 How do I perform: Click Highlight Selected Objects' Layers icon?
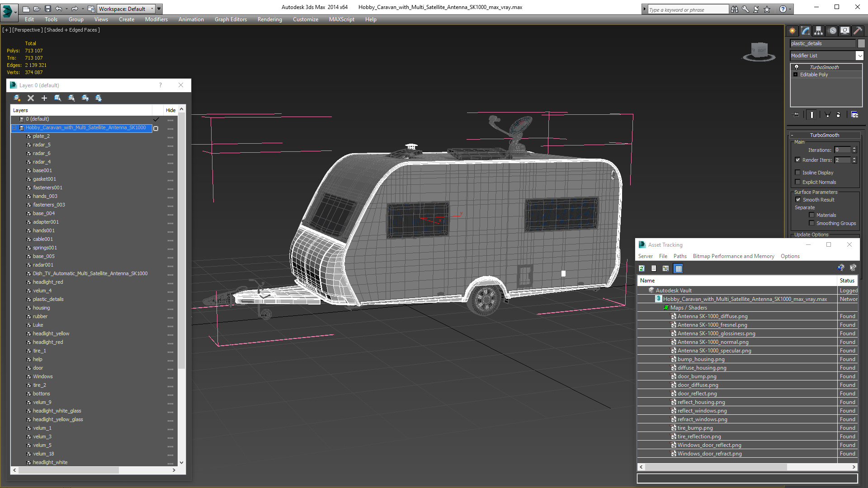[x=71, y=98]
